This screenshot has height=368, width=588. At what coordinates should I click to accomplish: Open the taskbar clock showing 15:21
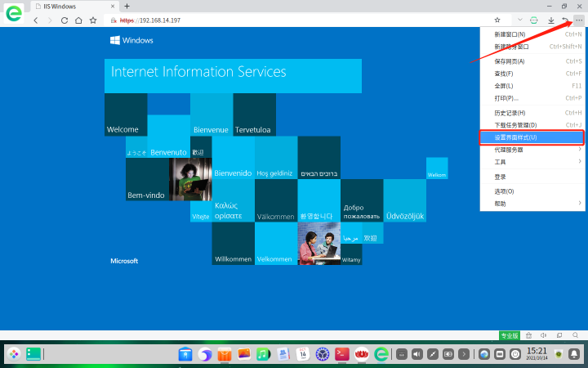click(537, 353)
